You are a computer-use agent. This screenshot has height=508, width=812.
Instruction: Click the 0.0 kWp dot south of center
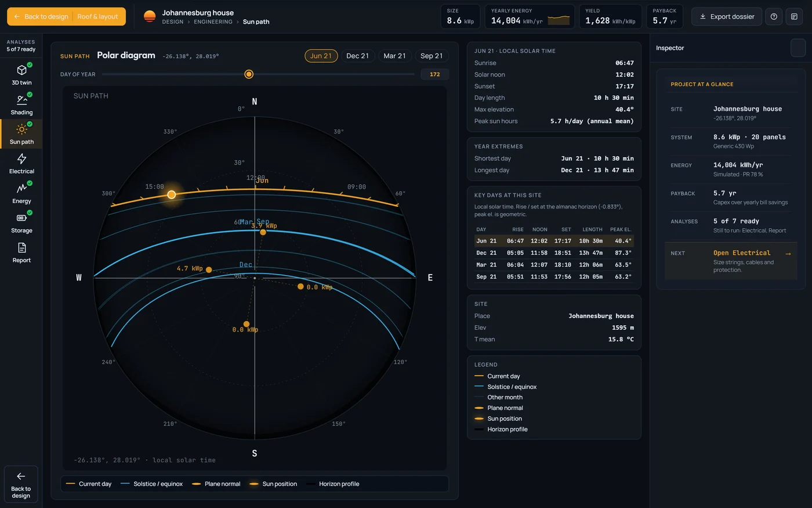(x=246, y=324)
